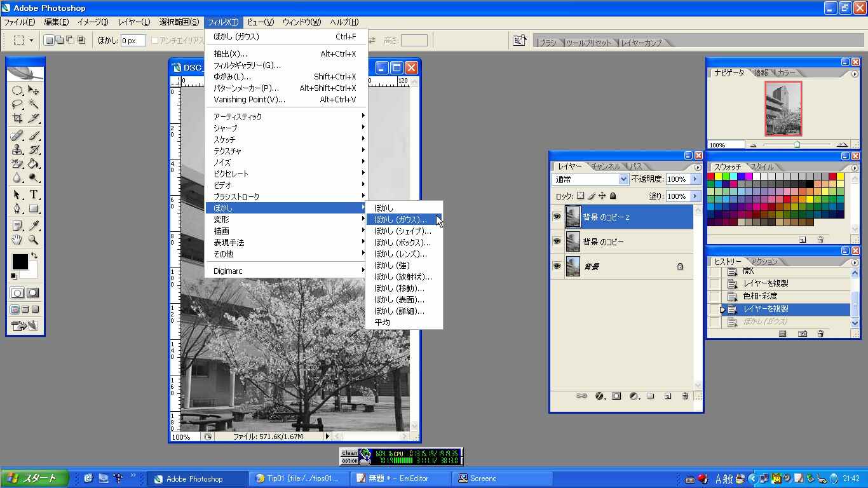
Task: Select the Brush tool
Action: point(34,136)
